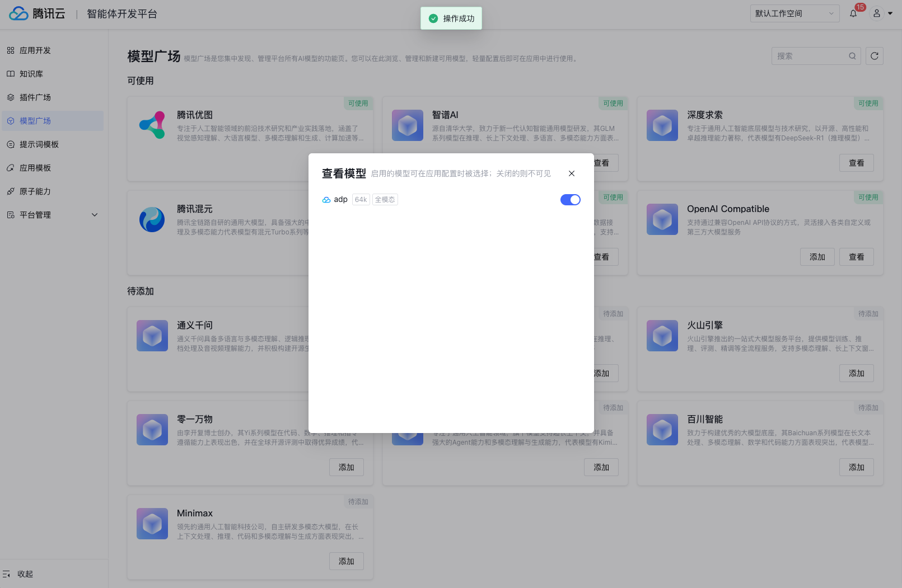902x588 pixels.
Task: Click the Tencent Cloud logo
Action: (37, 13)
